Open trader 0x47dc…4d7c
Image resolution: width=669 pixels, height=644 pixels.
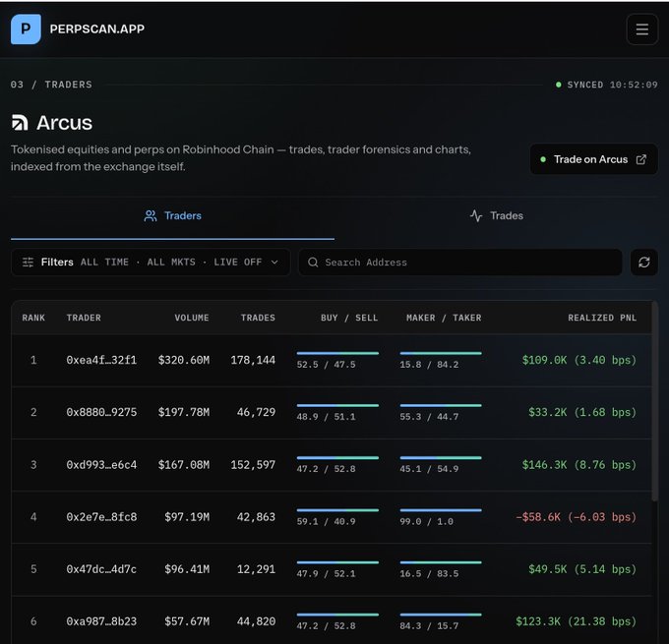pyautogui.click(x=101, y=569)
